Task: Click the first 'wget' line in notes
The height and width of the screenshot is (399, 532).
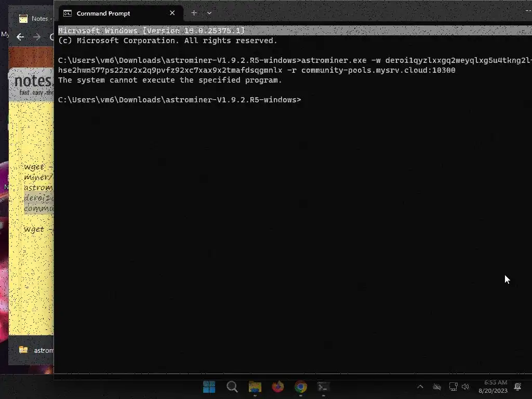Action: click(38, 167)
